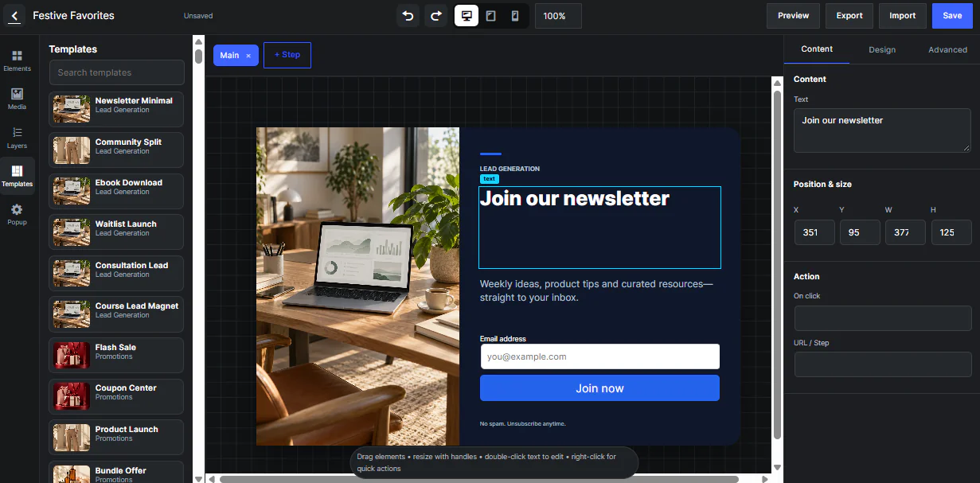Image resolution: width=980 pixels, height=483 pixels.
Task: Add a new step
Action: click(287, 55)
